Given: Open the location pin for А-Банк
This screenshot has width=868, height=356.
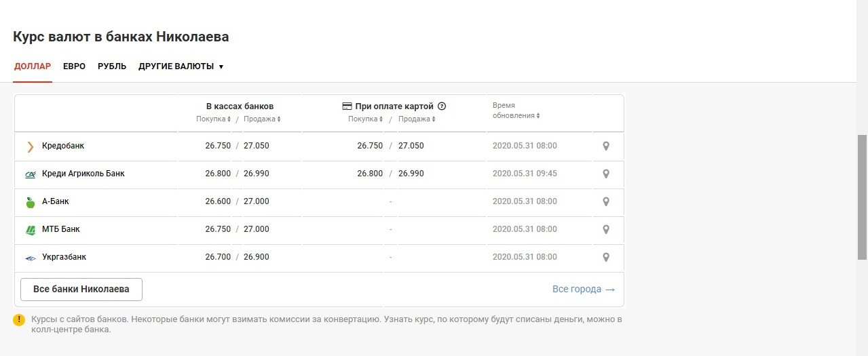Looking at the screenshot, I should point(606,201).
